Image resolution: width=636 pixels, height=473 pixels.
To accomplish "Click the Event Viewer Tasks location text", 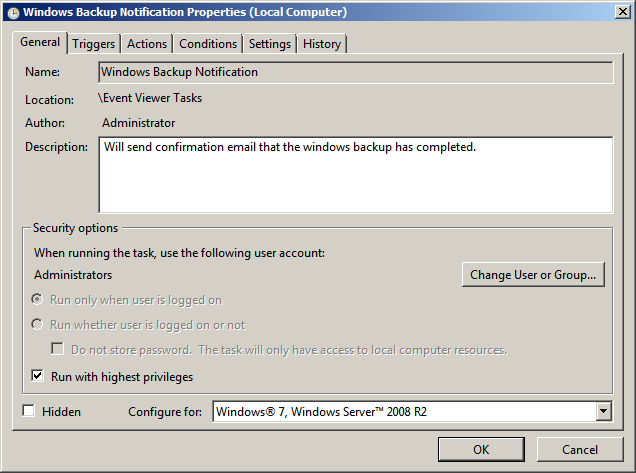I will point(150,98).
